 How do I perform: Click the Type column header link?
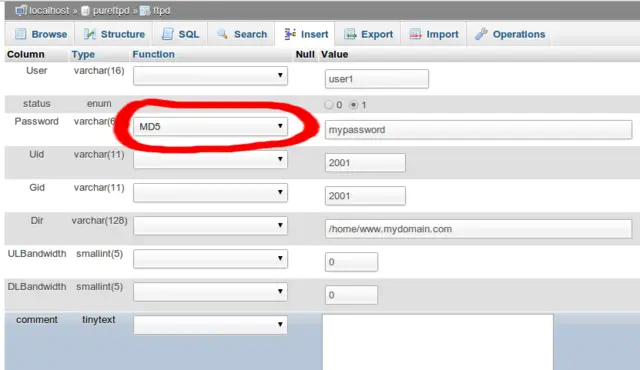[83, 54]
